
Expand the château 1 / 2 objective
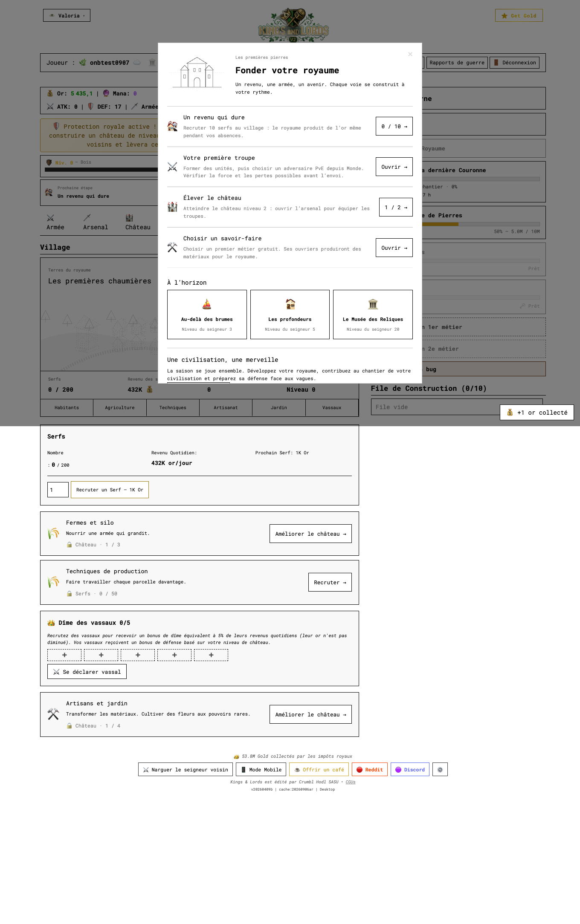pos(396,207)
